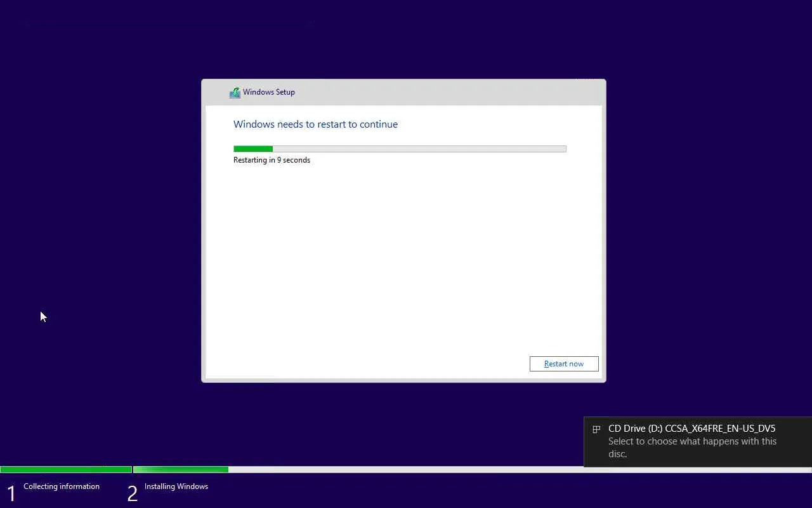Click the "Windows needs to restart to continue" heading

pos(315,124)
